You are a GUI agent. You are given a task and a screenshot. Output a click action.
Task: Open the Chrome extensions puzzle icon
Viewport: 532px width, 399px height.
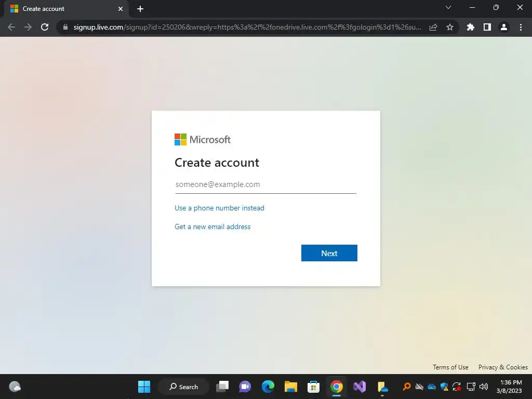click(x=471, y=27)
